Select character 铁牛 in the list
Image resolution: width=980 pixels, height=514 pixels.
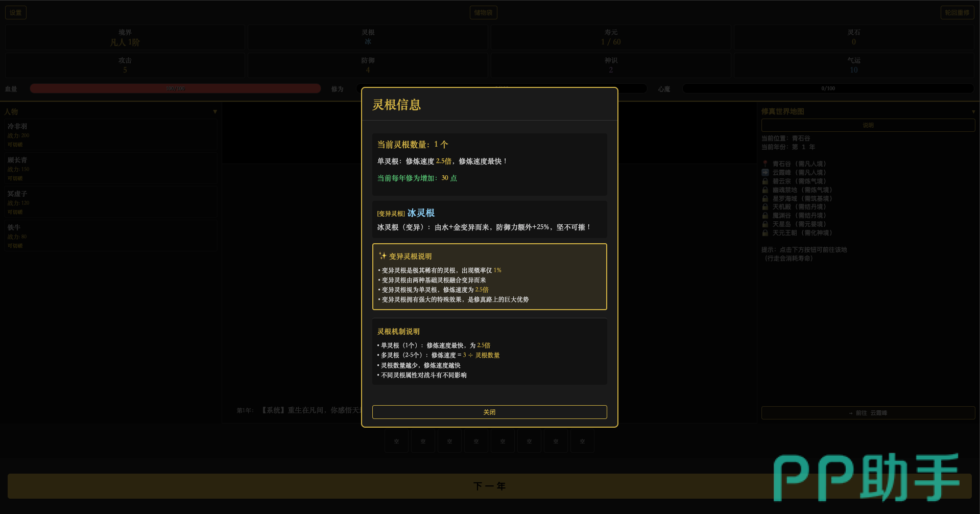[x=111, y=236]
